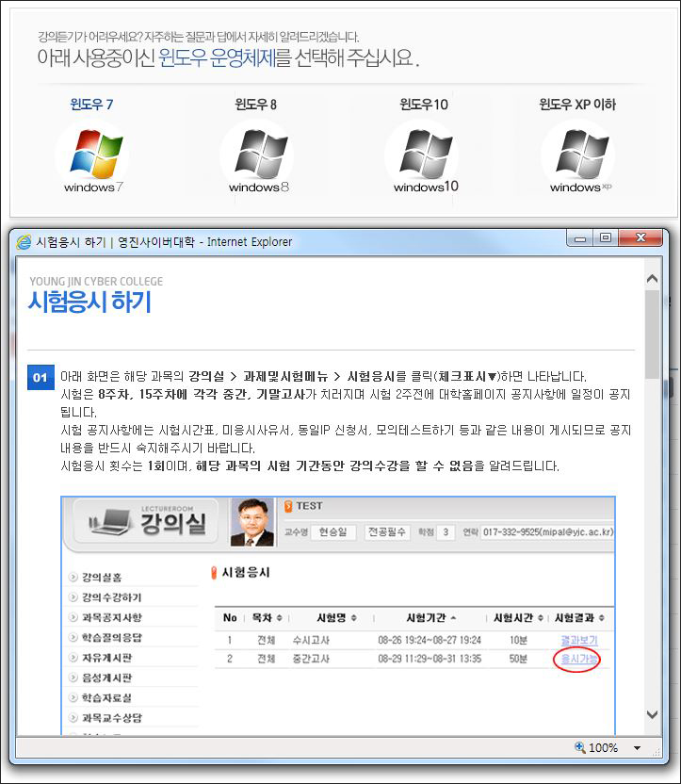The image size is (681, 784).
Task: Open 과목공지사항 in the sidebar
Action: click(x=112, y=617)
